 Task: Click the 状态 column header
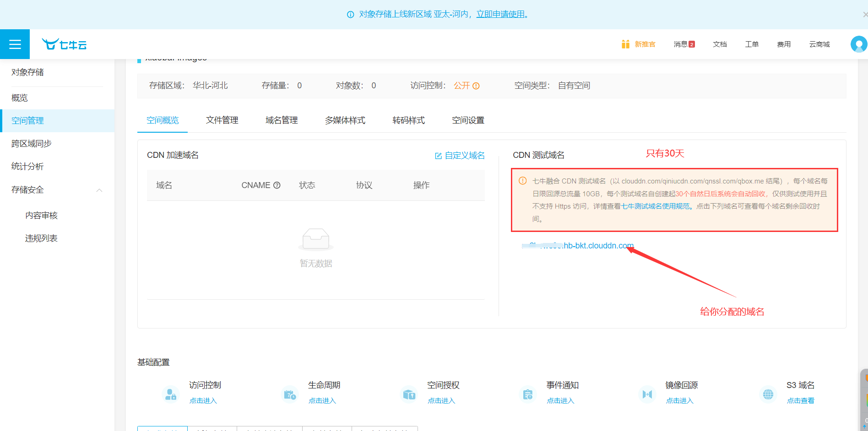click(307, 185)
